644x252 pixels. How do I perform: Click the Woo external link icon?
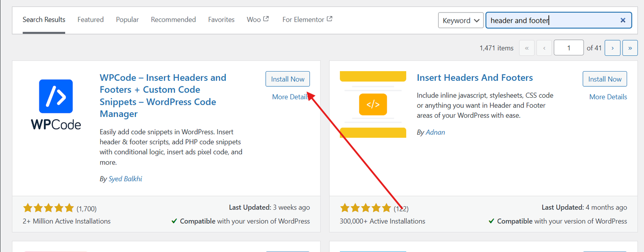coord(266,19)
